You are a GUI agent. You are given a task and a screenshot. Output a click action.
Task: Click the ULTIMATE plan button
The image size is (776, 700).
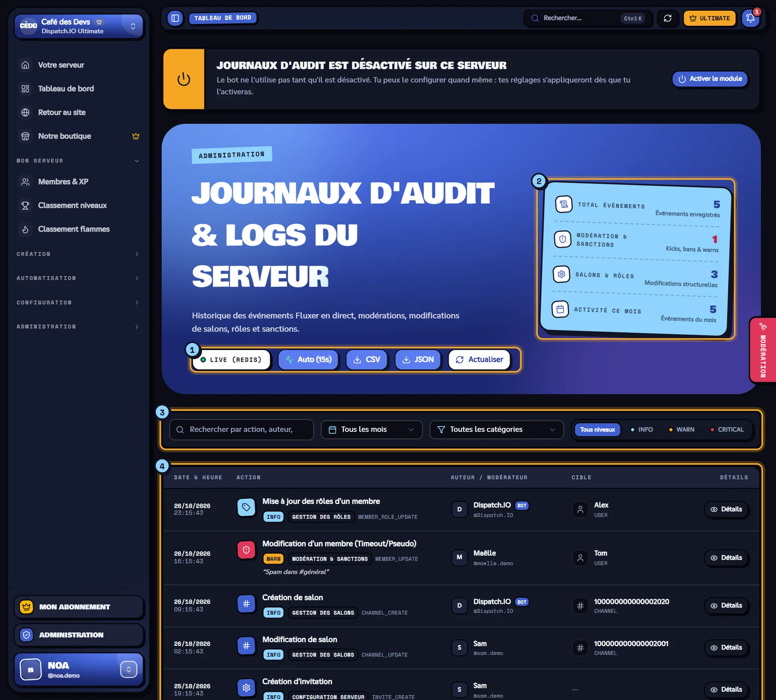tap(710, 18)
